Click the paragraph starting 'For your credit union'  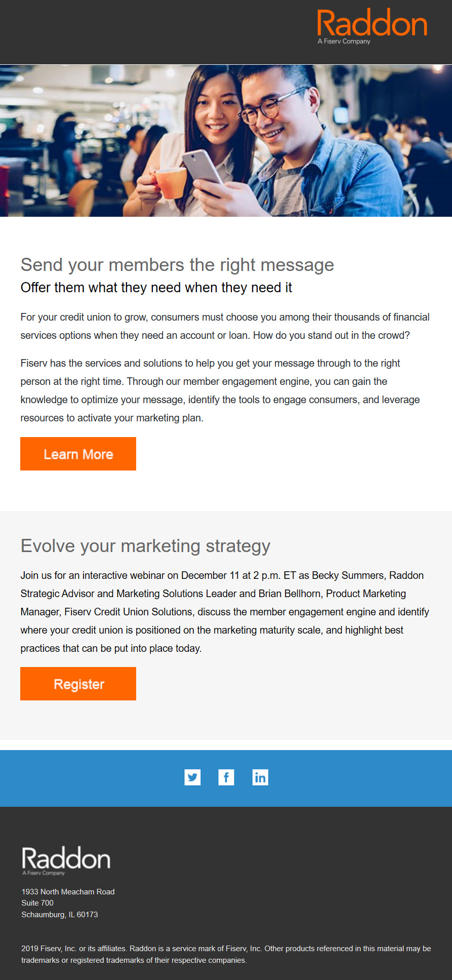pos(225,326)
